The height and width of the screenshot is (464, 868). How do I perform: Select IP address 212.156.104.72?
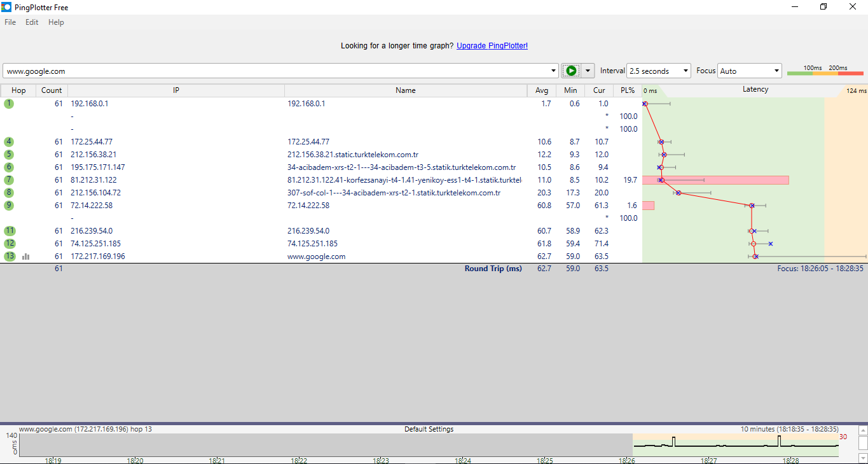pyautogui.click(x=96, y=192)
